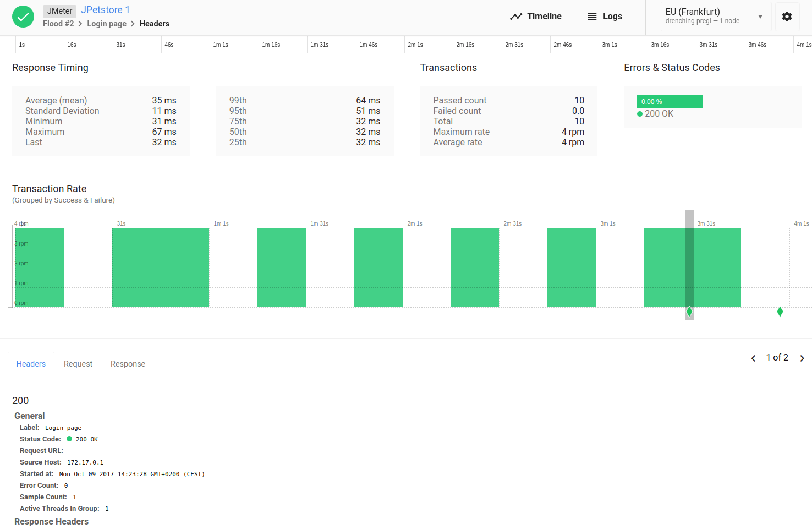Select the highlighted green diamond sample marker
Screen dimensions: 812x529
tap(689, 312)
